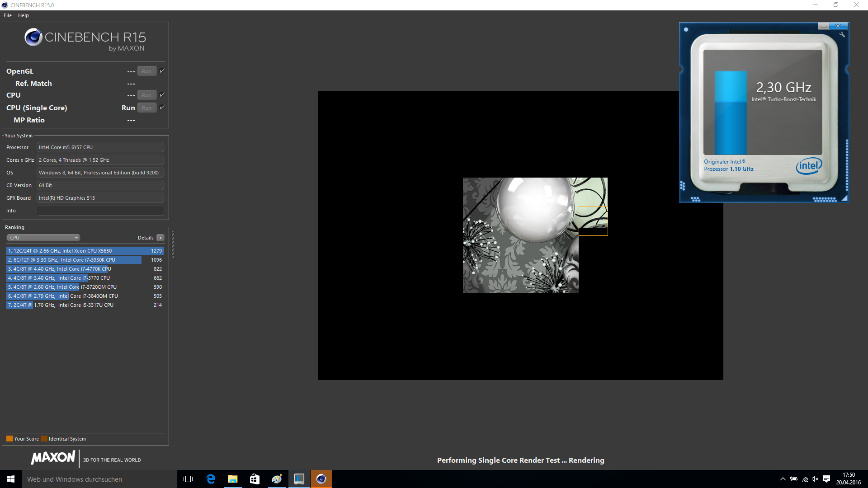
Task: Open the File menu
Action: click(x=8, y=15)
